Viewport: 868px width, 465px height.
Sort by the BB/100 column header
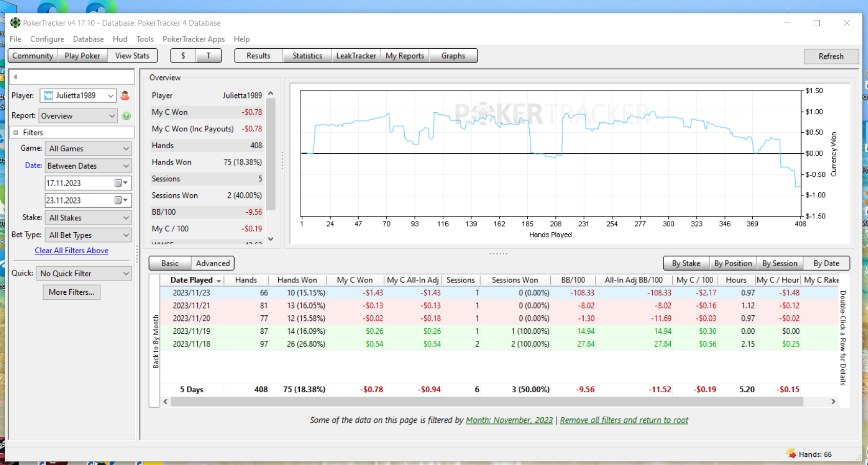click(573, 280)
